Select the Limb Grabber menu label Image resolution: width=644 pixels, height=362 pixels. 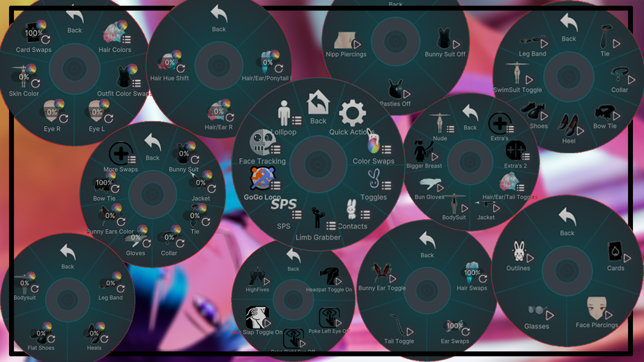coord(318,237)
